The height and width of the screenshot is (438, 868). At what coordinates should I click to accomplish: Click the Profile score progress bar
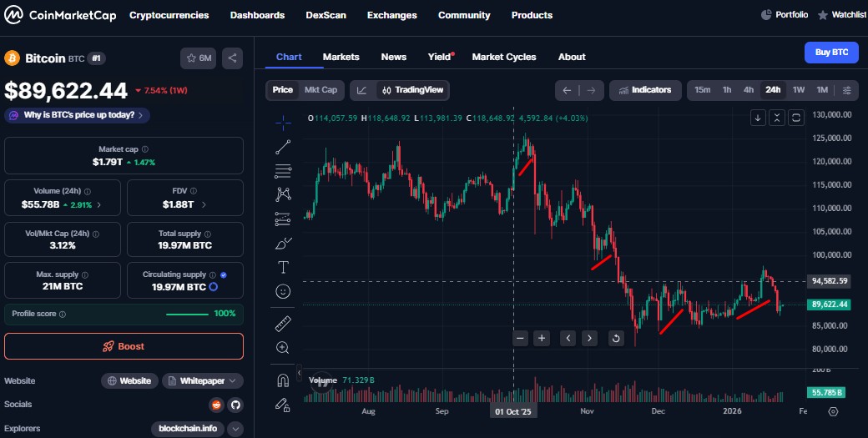pyautogui.click(x=187, y=315)
